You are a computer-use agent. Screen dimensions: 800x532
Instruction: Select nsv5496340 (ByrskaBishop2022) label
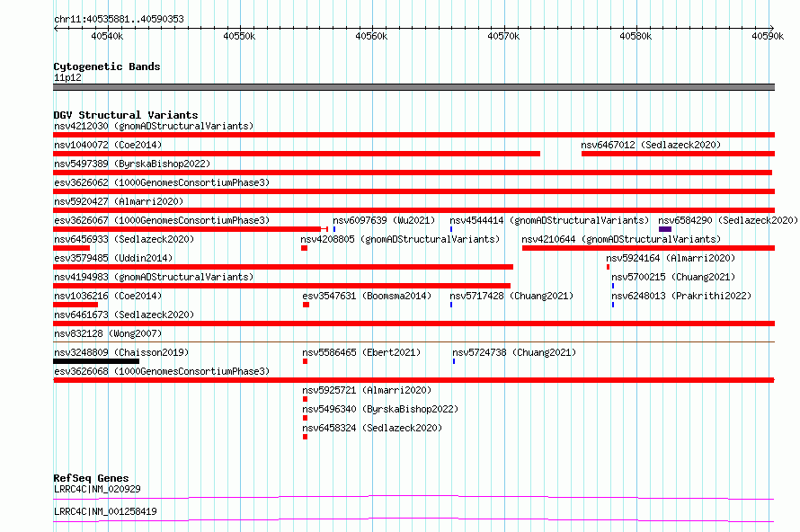pos(380,409)
